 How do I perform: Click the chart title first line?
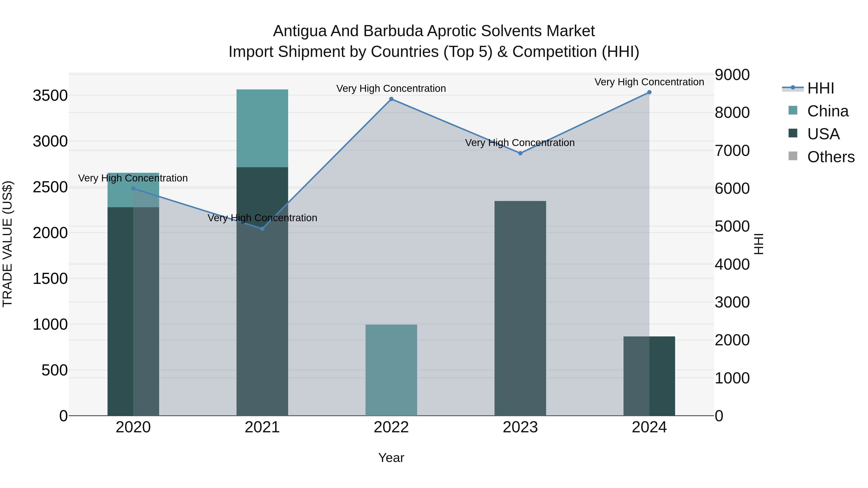[x=434, y=31]
